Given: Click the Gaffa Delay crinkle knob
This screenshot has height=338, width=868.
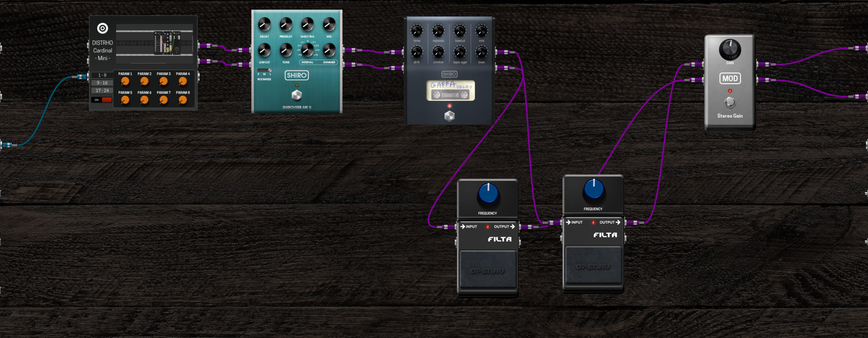Looking at the screenshot, I should [x=438, y=52].
